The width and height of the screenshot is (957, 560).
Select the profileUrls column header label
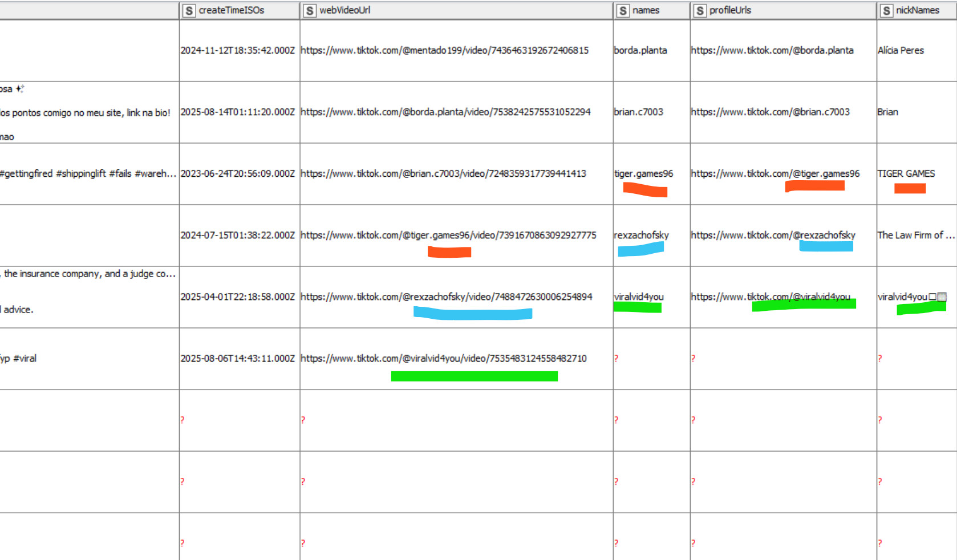pos(730,10)
